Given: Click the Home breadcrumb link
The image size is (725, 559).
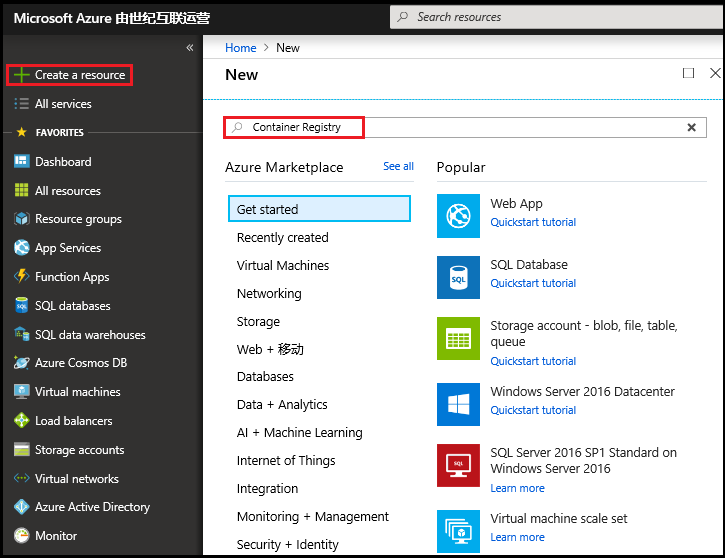Looking at the screenshot, I should tap(240, 48).
